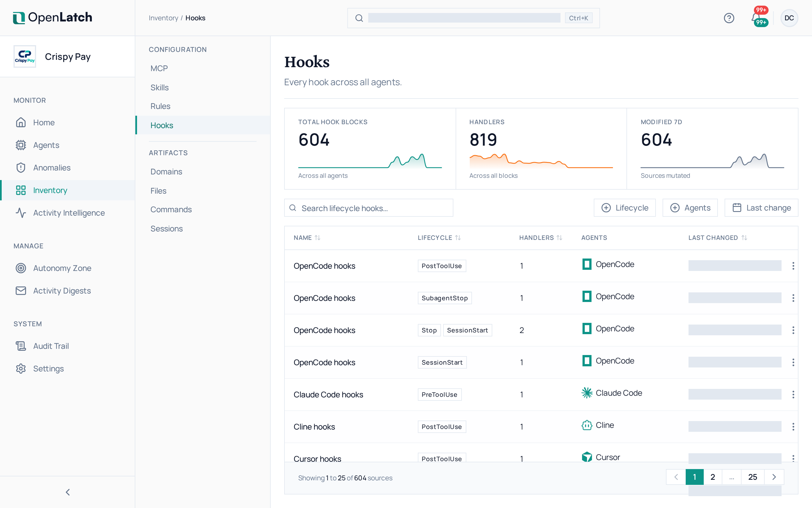Viewport: 812px width, 508px height.
Task: Open Activity Intelligence page
Action: (x=67, y=213)
